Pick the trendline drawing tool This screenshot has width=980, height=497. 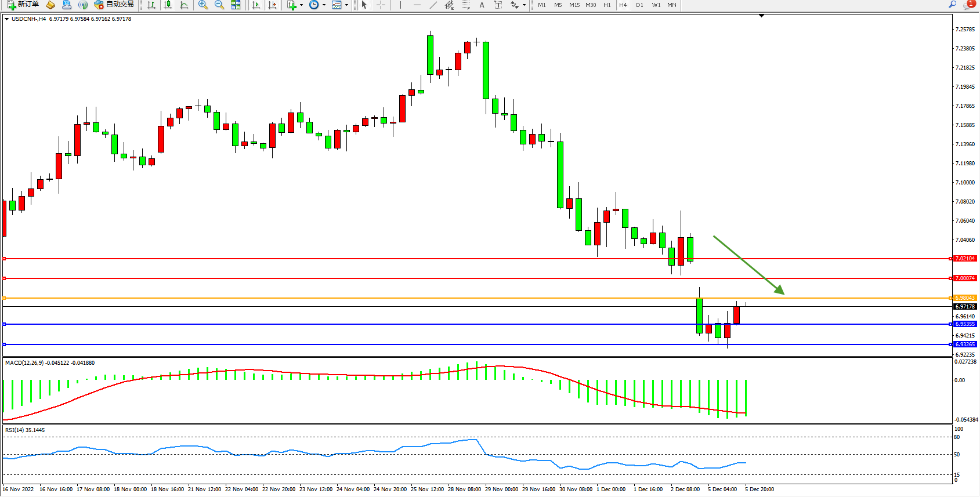[433, 5]
